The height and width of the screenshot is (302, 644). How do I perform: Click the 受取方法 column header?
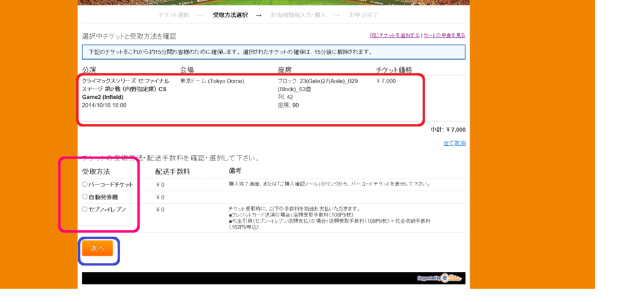96,171
